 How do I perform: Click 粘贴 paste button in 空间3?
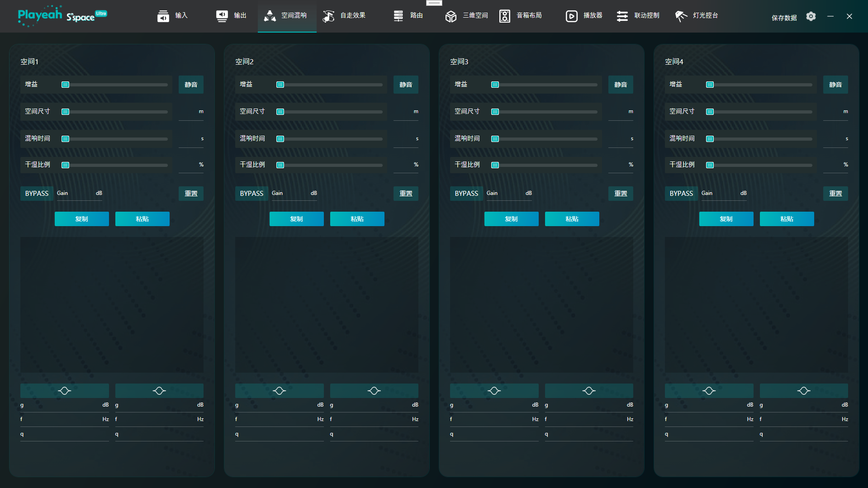click(572, 219)
